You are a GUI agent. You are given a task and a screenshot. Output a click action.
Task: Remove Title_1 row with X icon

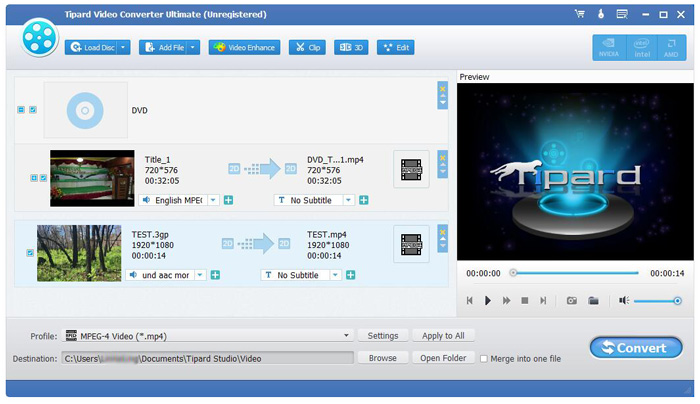pyautogui.click(x=442, y=157)
